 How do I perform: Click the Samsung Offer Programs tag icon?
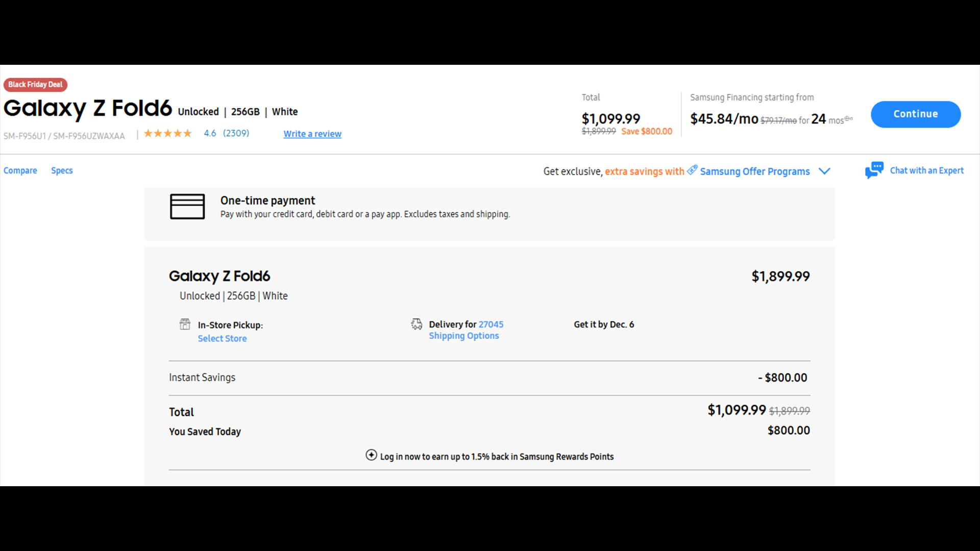pos(692,170)
